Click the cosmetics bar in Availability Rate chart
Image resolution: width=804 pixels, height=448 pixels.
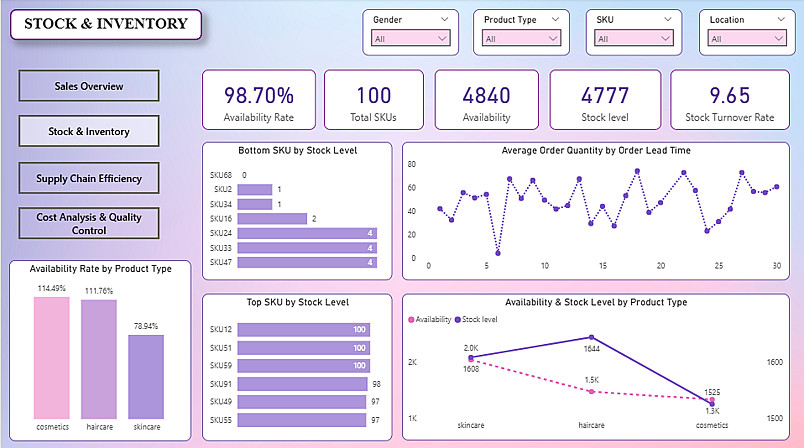point(52,358)
